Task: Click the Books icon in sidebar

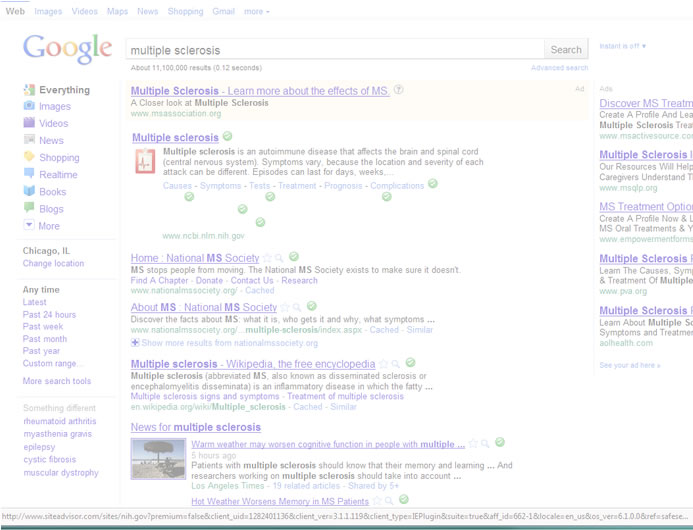Action: (x=29, y=191)
